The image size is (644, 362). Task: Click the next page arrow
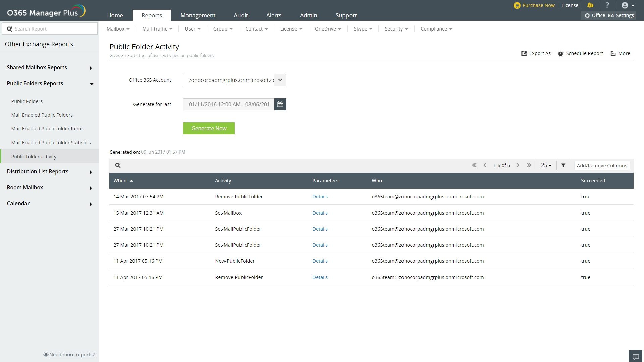click(x=518, y=165)
